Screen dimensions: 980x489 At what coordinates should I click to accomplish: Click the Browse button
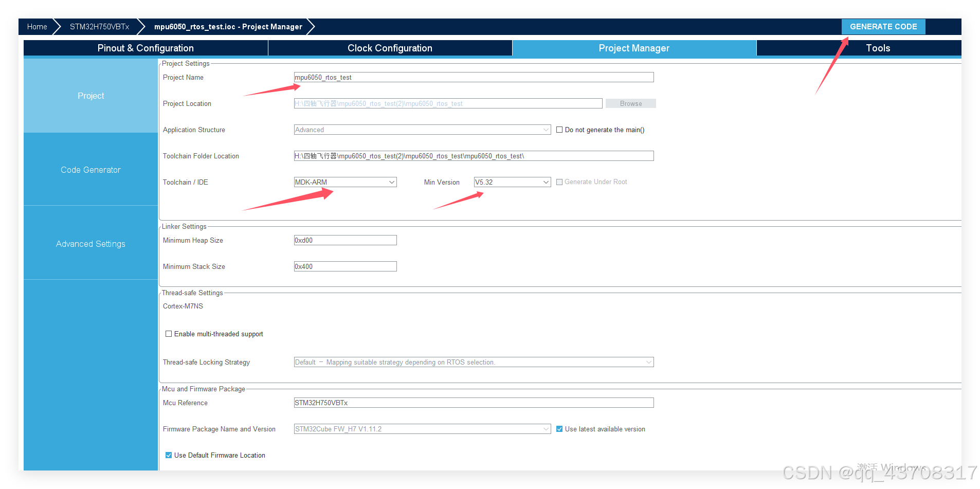(x=630, y=103)
